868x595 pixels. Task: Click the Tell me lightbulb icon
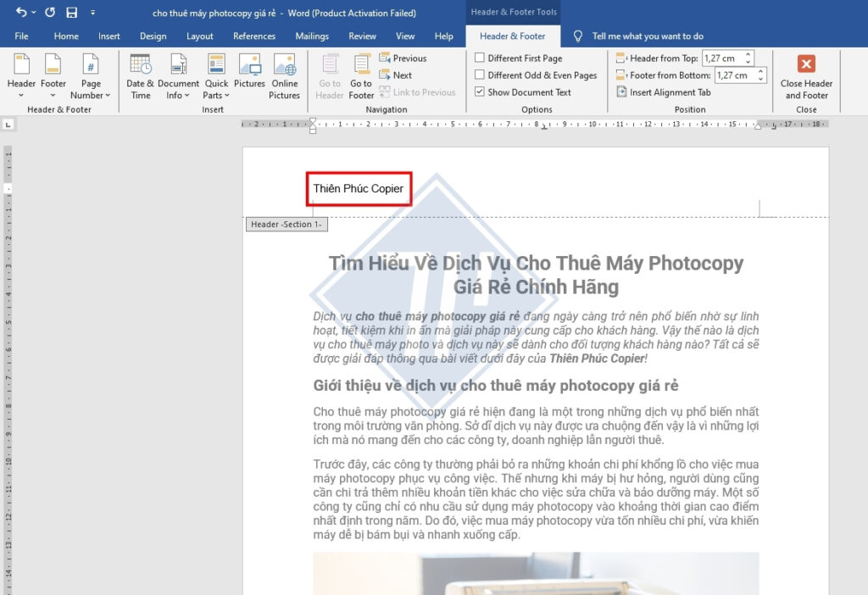pos(577,36)
